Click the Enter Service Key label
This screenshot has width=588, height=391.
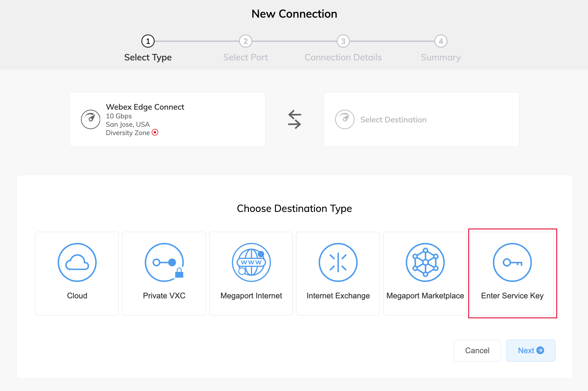click(x=512, y=296)
